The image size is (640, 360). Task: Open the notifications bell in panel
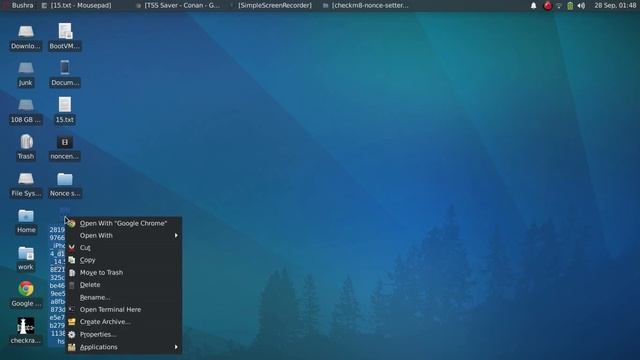(533, 5)
